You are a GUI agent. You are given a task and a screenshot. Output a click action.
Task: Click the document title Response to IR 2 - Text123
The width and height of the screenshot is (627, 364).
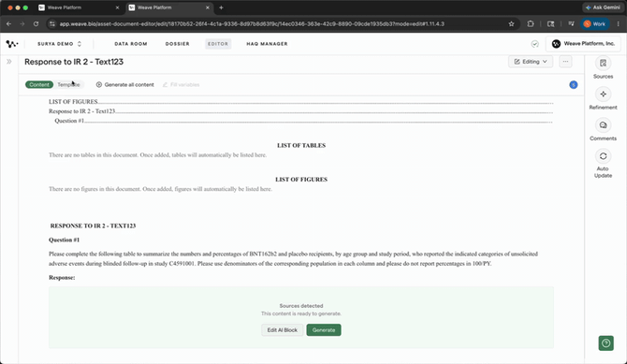click(74, 62)
